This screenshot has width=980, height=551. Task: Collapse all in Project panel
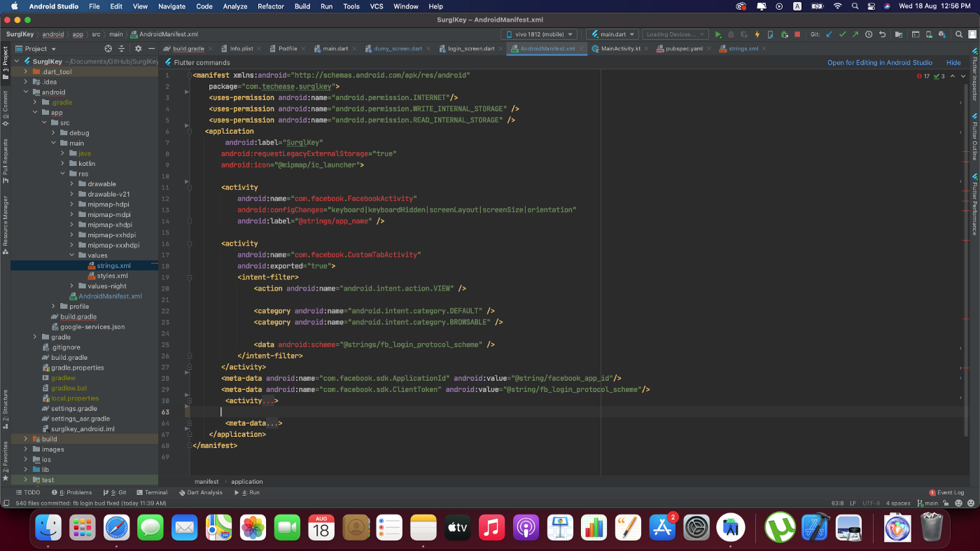click(121, 48)
